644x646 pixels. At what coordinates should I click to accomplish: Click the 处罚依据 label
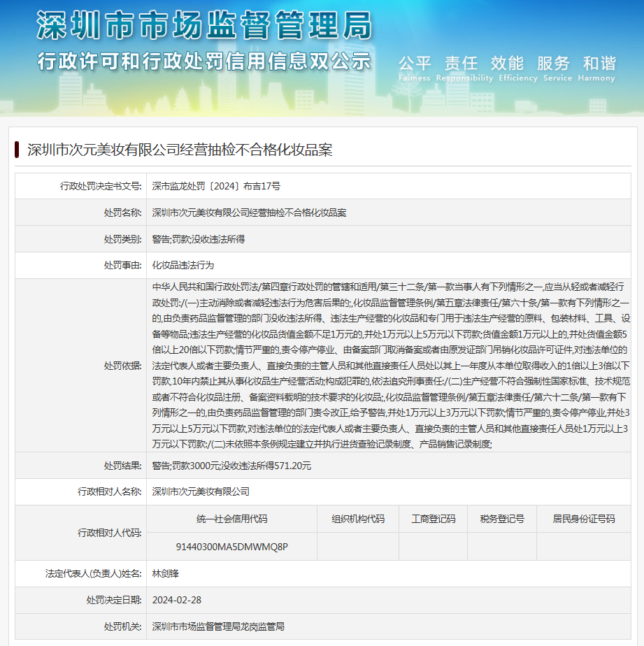(x=122, y=366)
